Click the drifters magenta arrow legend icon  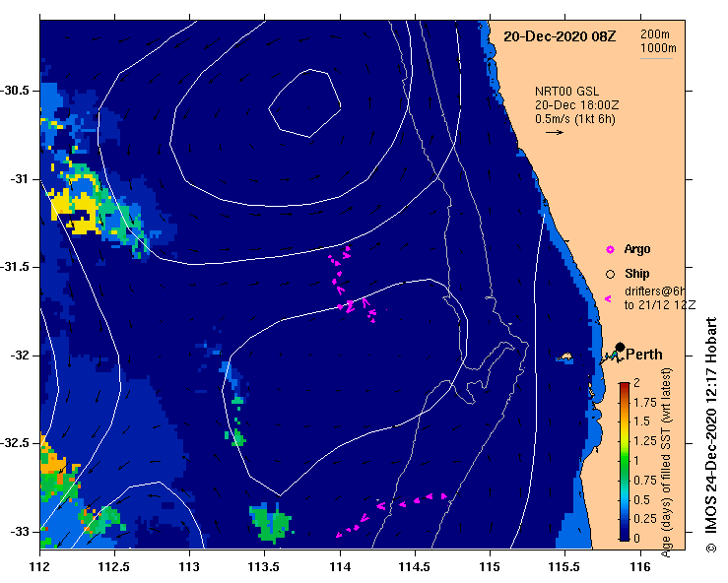coord(608,299)
